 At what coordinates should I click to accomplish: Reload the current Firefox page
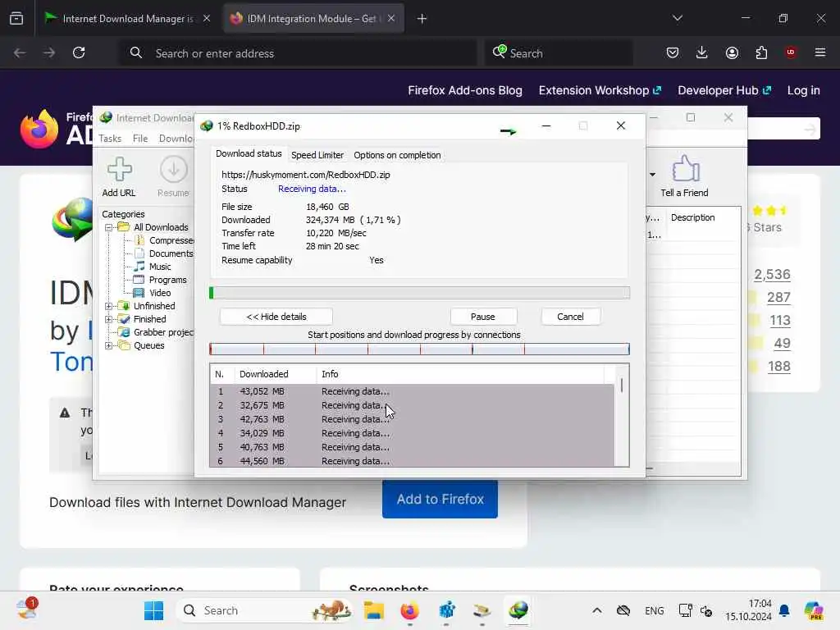tap(79, 52)
